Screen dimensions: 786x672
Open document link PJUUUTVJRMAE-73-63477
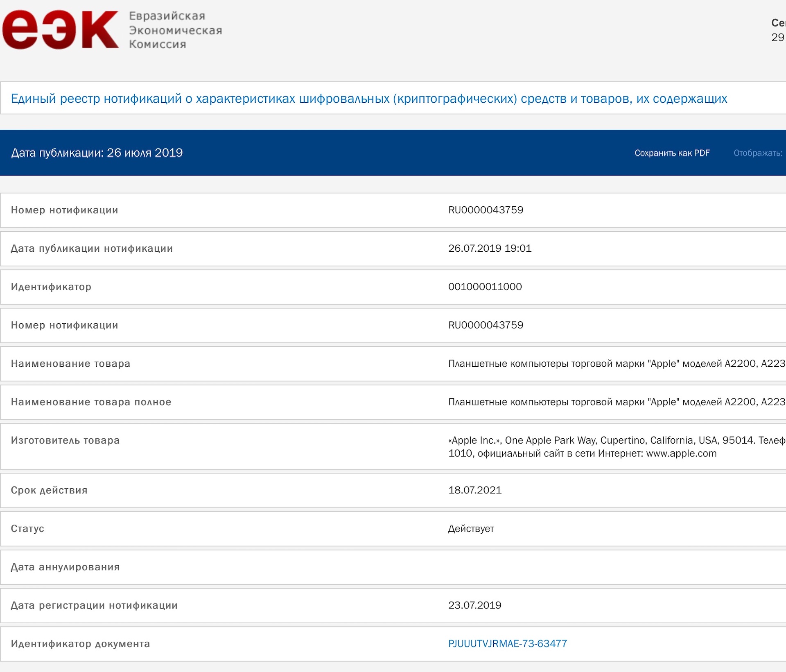tap(507, 644)
